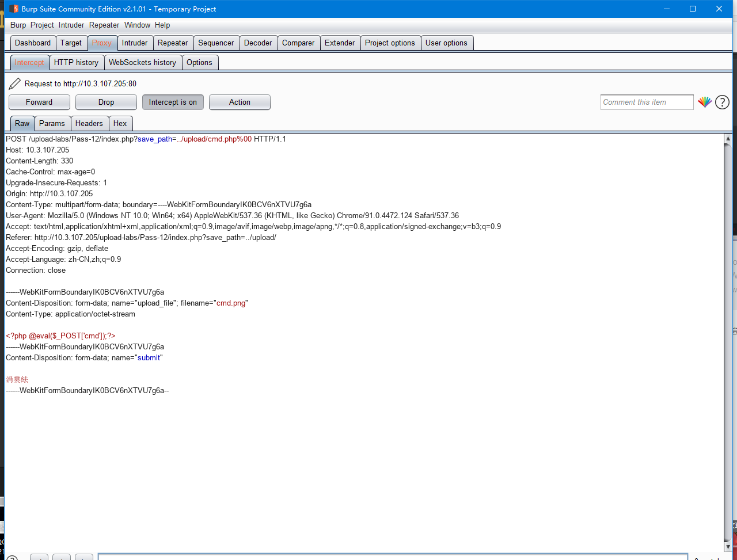Switch to the Decoder tab
Viewport: 737px width, 560px height.
click(258, 43)
